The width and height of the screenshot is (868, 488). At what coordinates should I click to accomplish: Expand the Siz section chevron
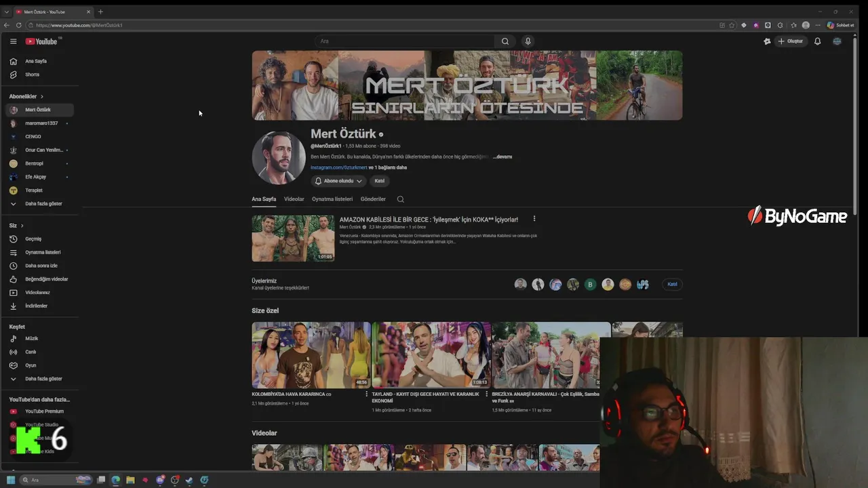(22, 225)
